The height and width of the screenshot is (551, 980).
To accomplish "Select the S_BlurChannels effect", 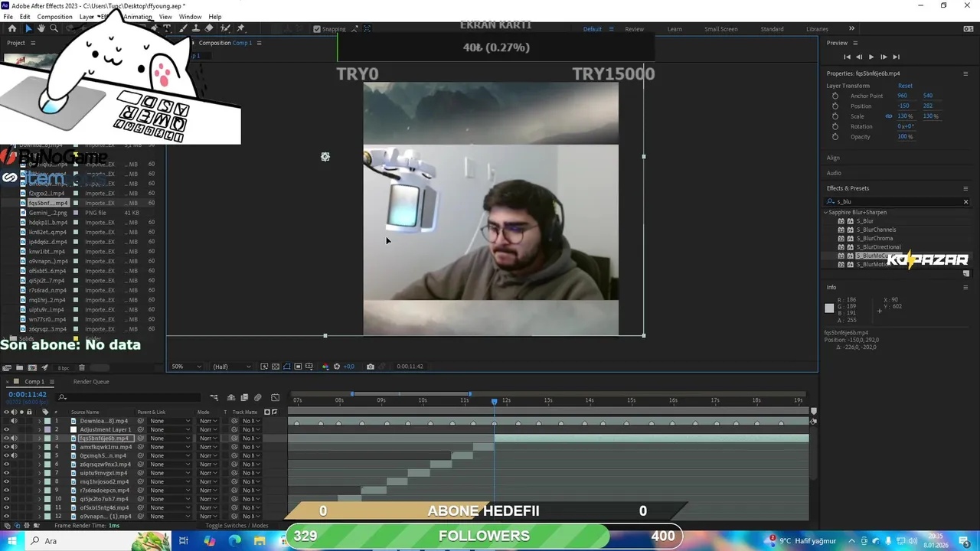I will [x=876, y=230].
